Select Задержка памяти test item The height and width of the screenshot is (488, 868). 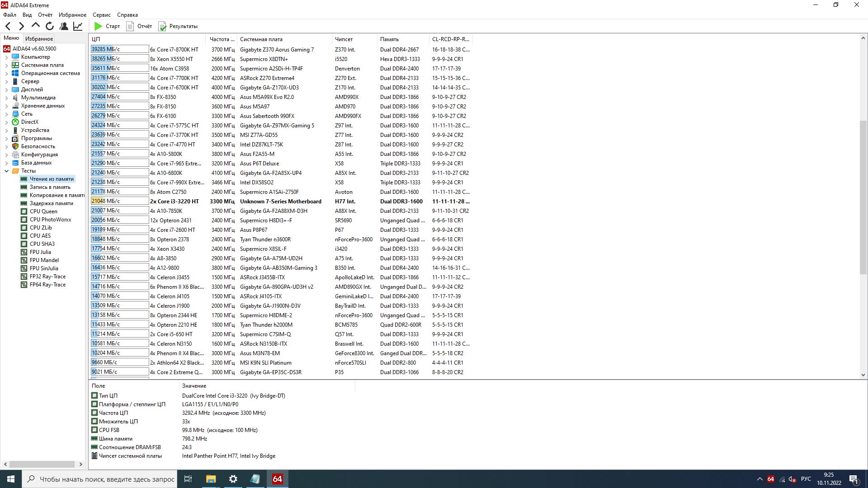pyautogui.click(x=51, y=203)
